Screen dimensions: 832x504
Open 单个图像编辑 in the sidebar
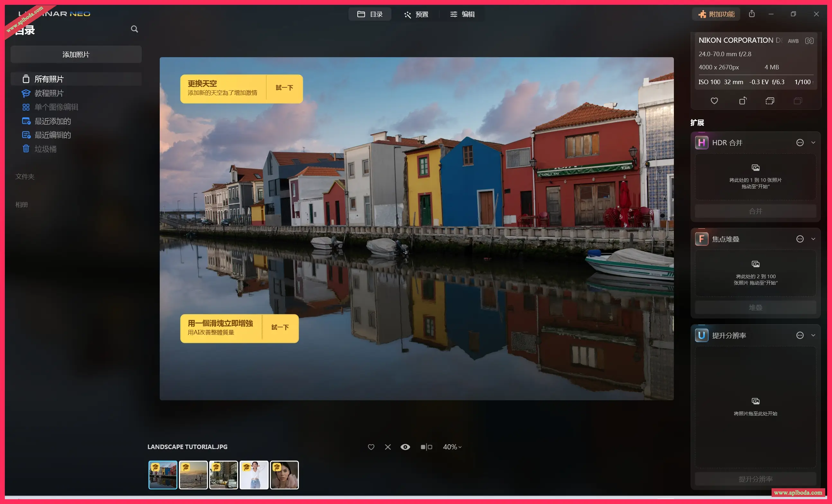[x=26, y=107]
